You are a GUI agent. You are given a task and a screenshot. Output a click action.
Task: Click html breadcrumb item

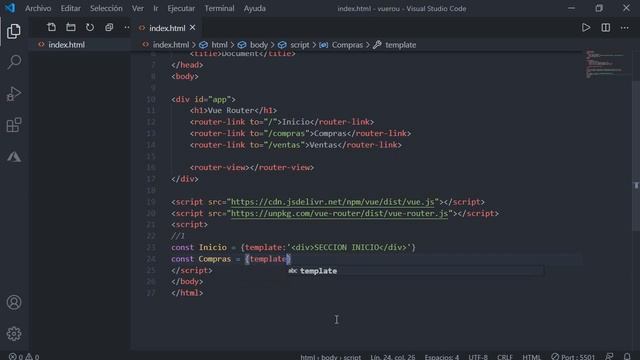coord(219,45)
